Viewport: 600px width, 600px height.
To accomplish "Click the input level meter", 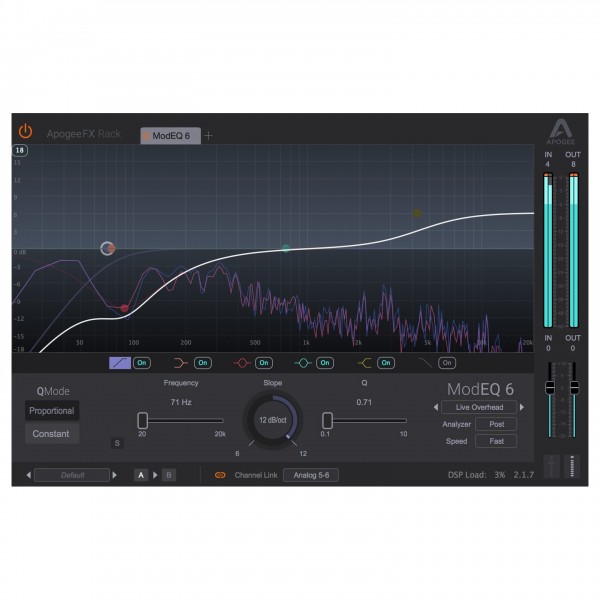I will [x=548, y=250].
